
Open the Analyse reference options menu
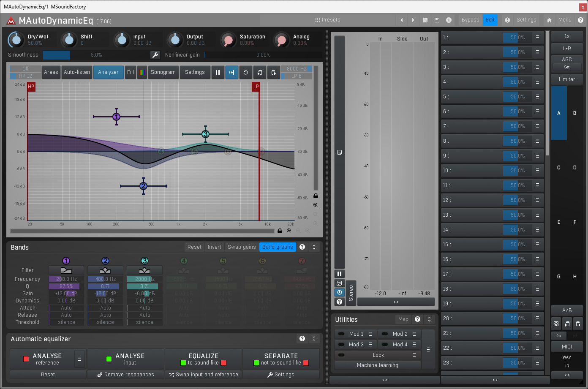pyautogui.click(x=79, y=359)
